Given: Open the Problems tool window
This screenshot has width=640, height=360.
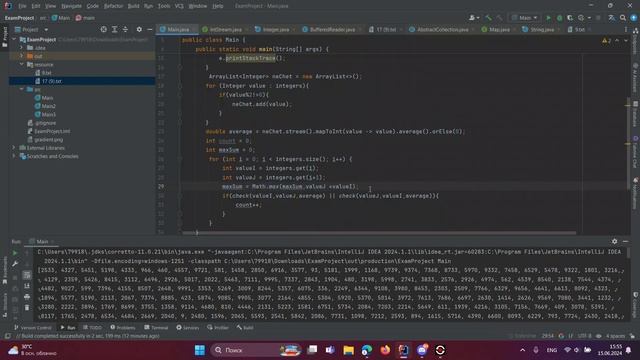Looking at the screenshot, I should pos(122,327).
